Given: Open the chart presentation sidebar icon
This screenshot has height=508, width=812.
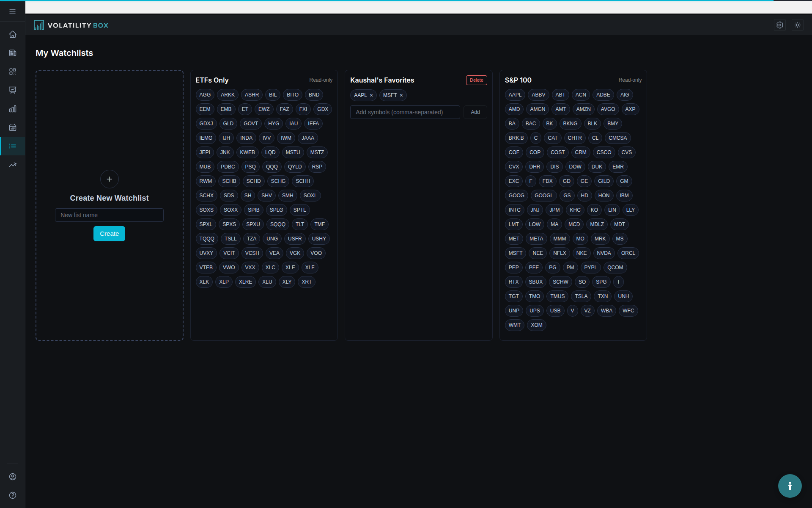Looking at the screenshot, I should coord(13,90).
